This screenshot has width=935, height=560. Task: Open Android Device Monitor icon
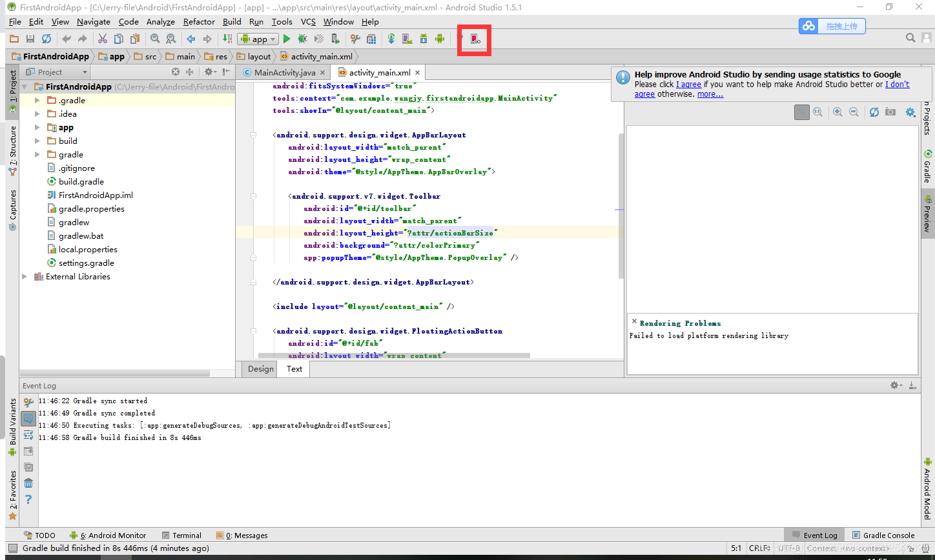(x=440, y=39)
